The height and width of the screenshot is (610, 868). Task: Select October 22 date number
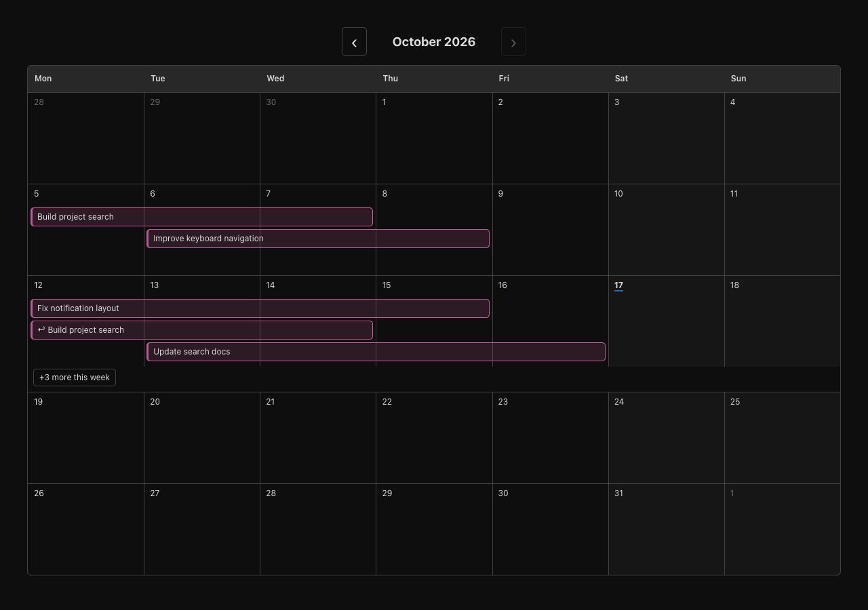pos(387,402)
